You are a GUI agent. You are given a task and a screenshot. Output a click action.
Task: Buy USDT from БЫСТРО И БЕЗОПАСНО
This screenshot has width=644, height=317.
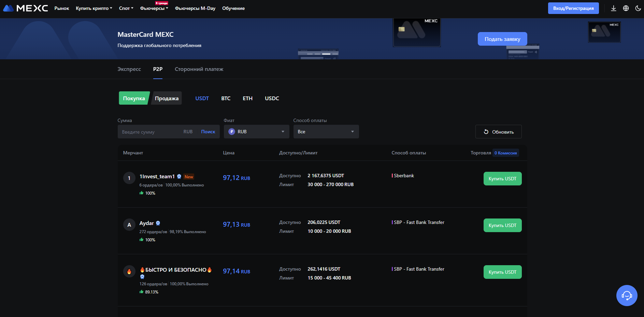[502, 272]
